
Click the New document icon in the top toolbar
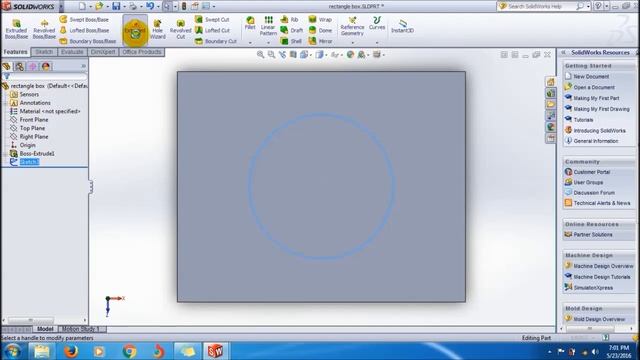coord(82,6)
